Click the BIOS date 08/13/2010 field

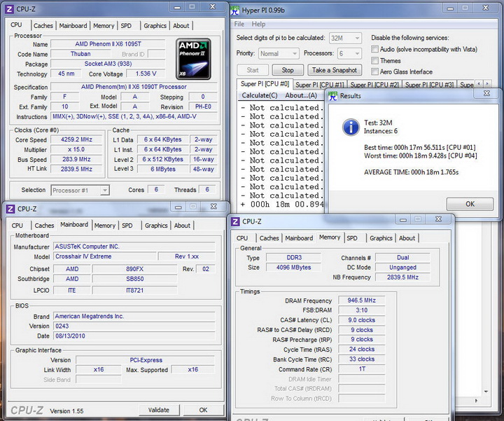point(134,336)
